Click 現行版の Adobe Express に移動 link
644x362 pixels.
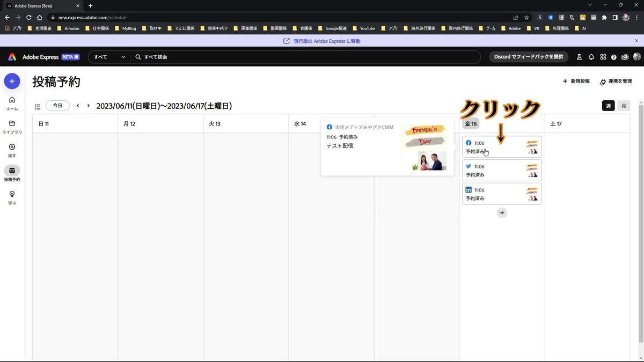coord(322,41)
